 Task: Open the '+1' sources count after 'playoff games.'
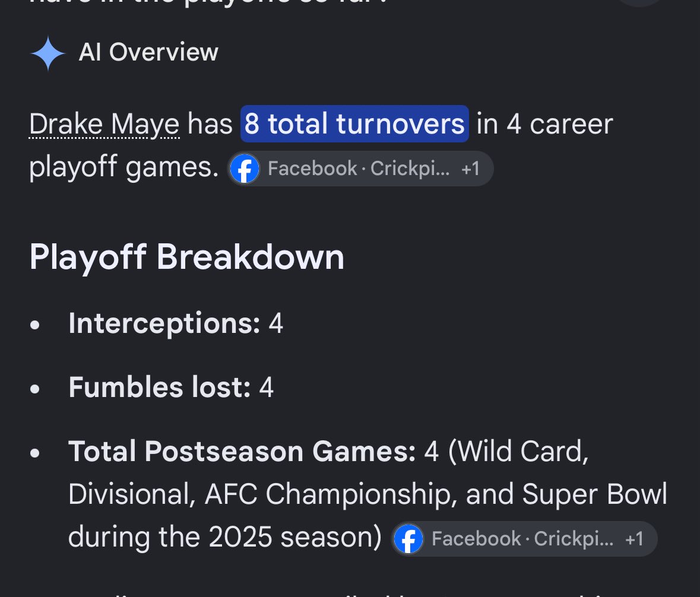tap(471, 169)
